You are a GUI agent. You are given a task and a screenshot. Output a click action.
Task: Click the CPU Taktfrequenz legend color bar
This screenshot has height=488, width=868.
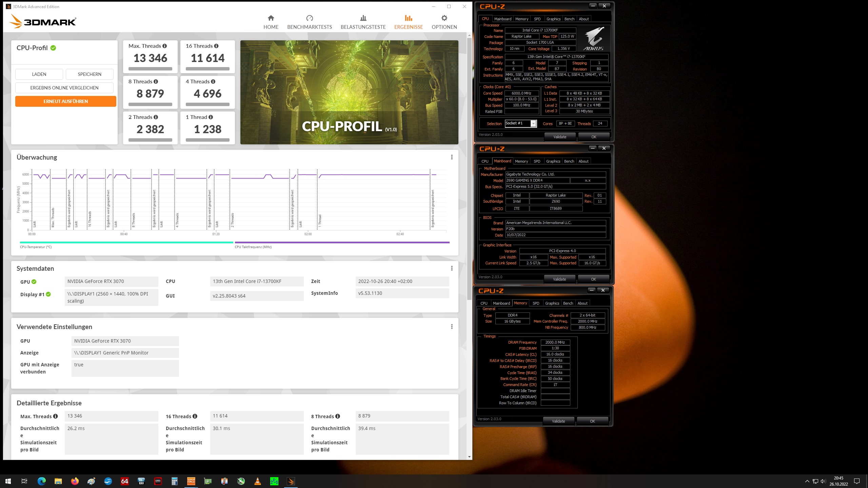342,243
